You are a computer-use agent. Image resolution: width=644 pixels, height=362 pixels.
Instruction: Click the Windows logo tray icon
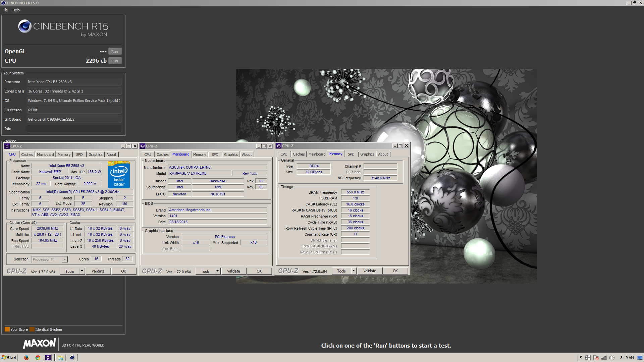(x=588, y=358)
